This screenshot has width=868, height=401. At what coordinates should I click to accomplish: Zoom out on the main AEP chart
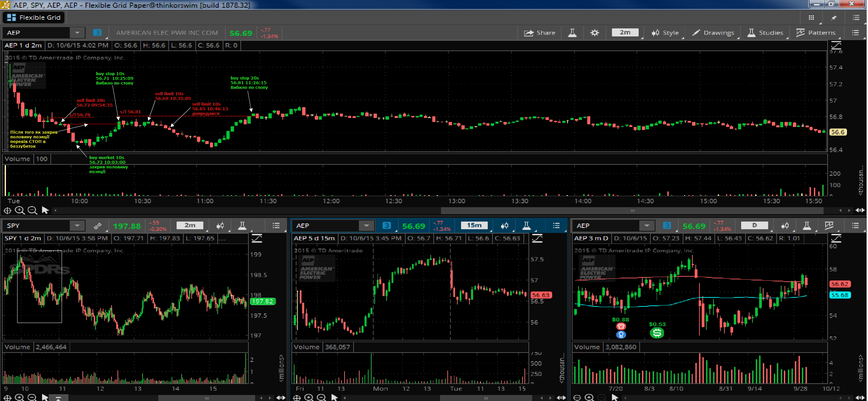tap(32, 211)
